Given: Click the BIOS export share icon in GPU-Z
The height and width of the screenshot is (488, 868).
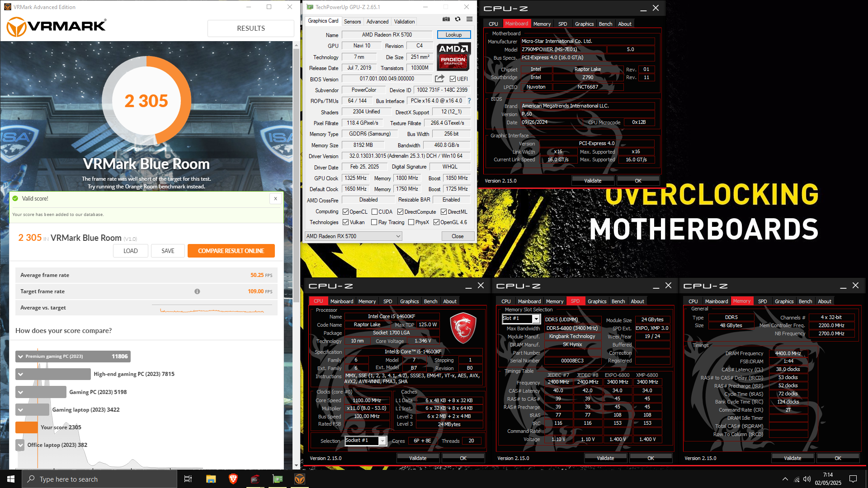Looking at the screenshot, I should 439,79.
